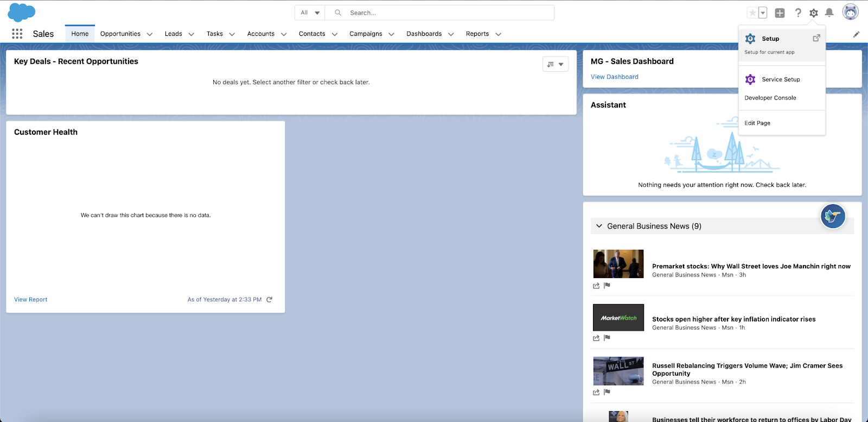The image size is (868, 422).
Task: Click the Einstein bird assistant icon
Action: 833,216
